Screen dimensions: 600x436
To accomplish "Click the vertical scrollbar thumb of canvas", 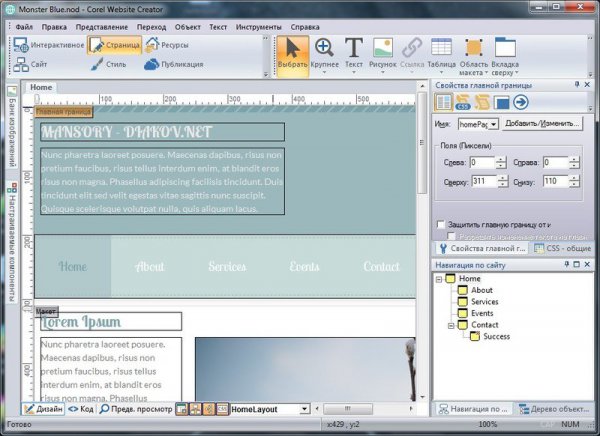I will [x=422, y=142].
